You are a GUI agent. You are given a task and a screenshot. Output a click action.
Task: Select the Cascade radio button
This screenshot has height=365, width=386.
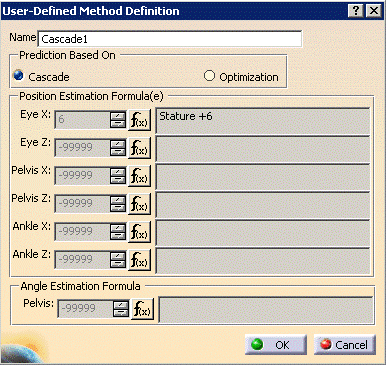[18, 76]
